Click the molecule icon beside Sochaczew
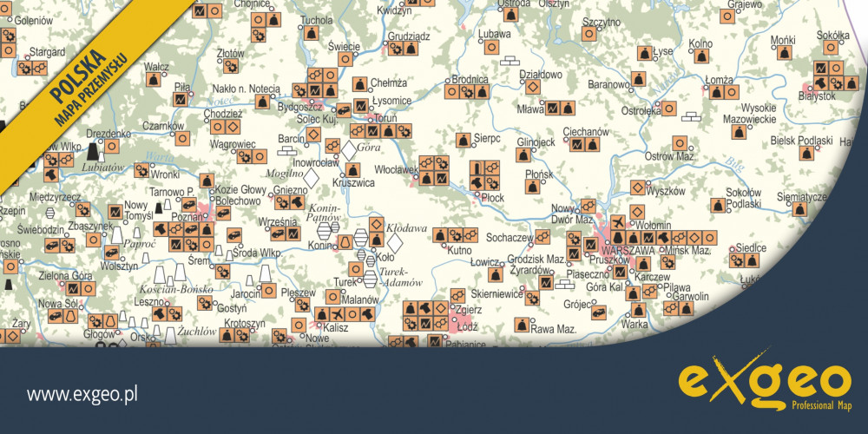868x434 pixels. (x=542, y=236)
